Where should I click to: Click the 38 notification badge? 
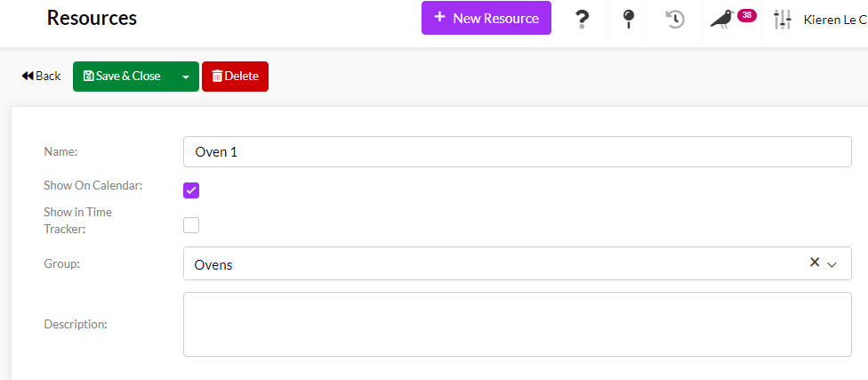(x=747, y=15)
